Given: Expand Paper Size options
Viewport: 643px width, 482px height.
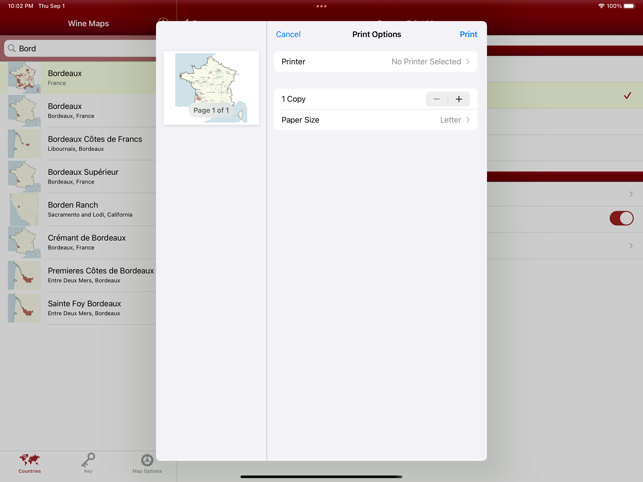Looking at the screenshot, I should 375,120.
